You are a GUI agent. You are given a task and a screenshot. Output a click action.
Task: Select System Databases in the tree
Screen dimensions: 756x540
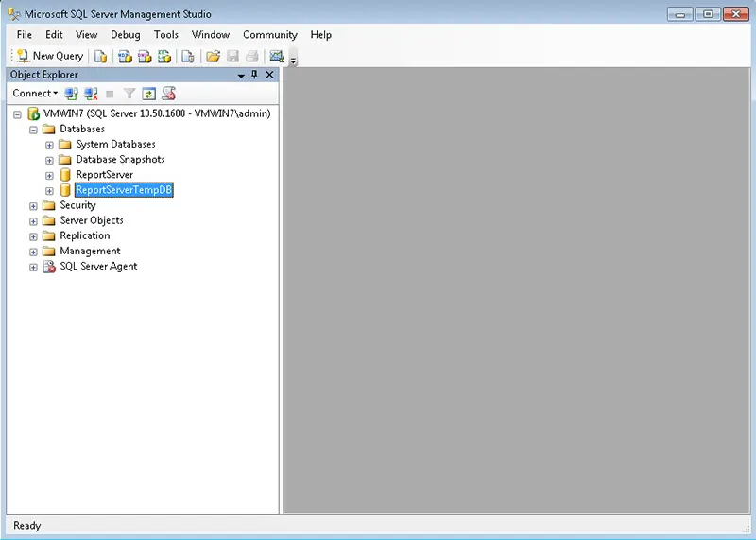tap(115, 144)
